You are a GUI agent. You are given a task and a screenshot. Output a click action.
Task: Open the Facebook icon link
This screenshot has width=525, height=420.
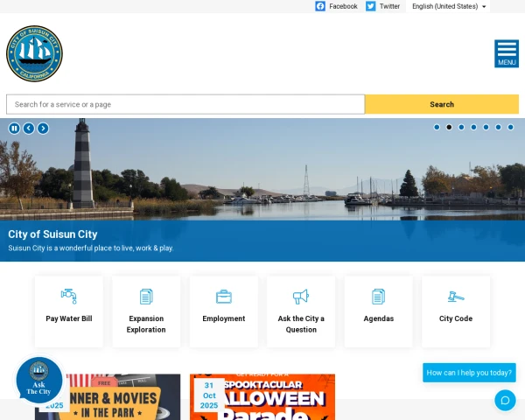click(320, 6)
